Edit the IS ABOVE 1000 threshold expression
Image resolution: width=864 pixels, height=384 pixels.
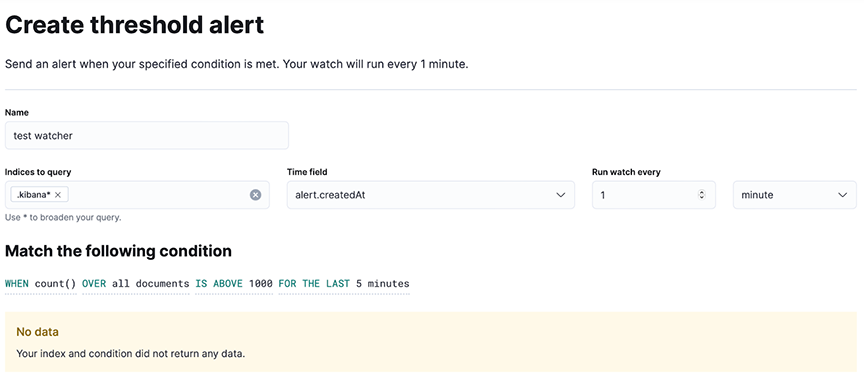pyautogui.click(x=234, y=284)
